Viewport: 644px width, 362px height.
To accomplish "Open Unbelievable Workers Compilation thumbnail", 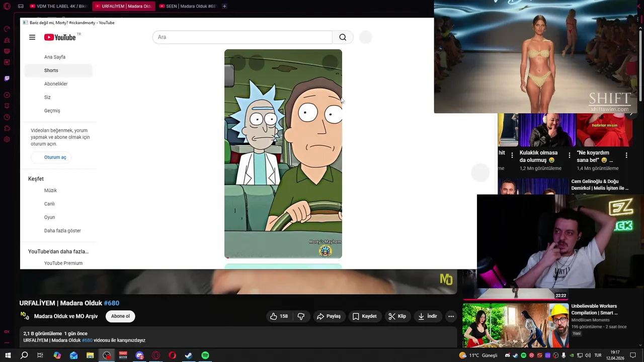I will (516, 325).
